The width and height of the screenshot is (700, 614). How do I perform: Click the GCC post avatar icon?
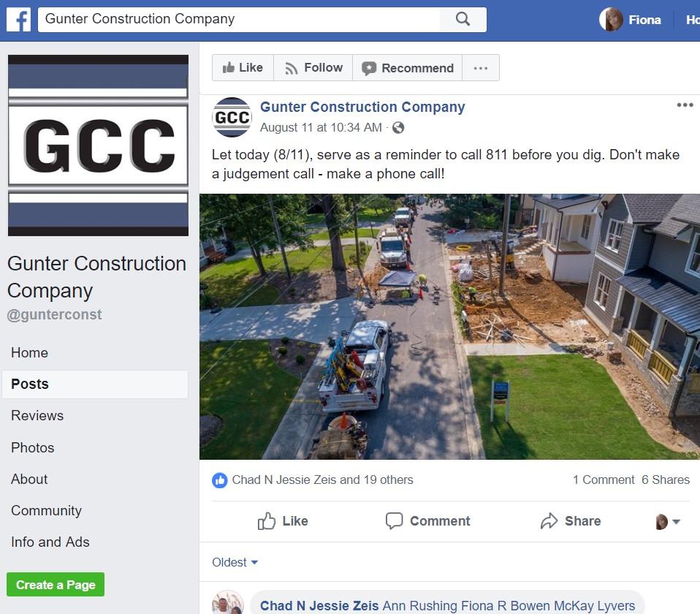(x=232, y=117)
